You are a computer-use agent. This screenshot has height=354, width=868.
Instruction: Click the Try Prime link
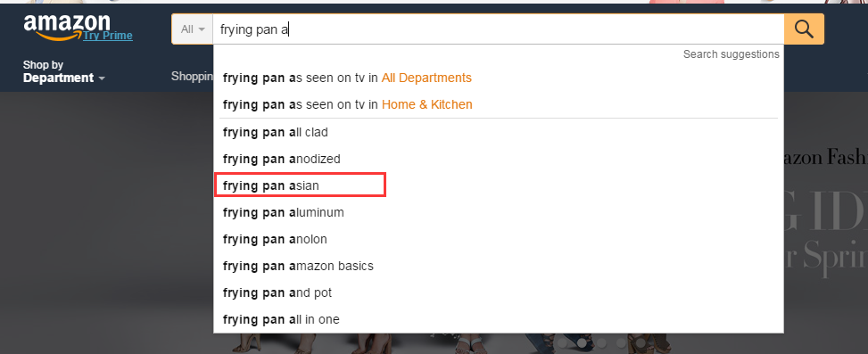[x=108, y=36]
